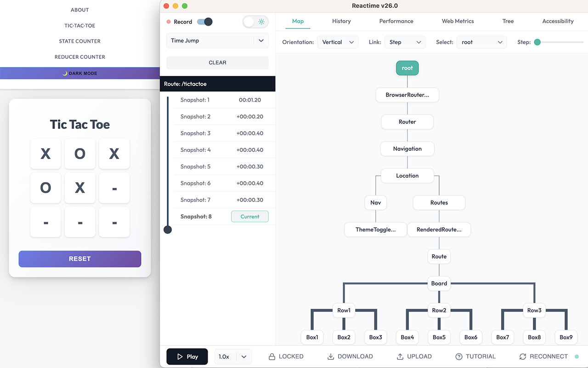588x368 pixels.
Task: Click the Router node in the map
Action: tap(407, 122)
